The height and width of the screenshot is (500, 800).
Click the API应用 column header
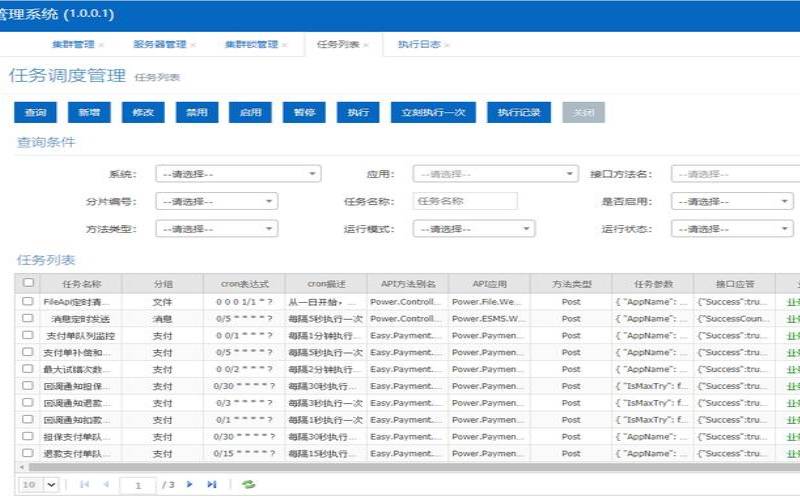[x=489, y=284]
